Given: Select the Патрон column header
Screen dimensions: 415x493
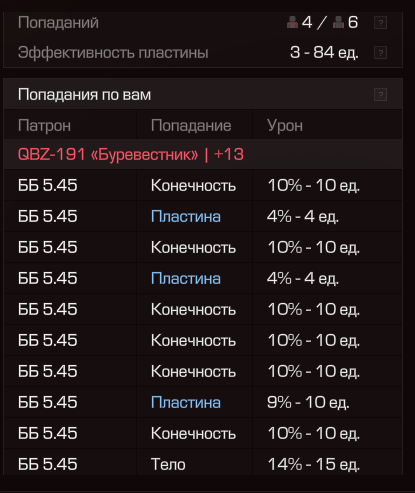Looking at the screenshot, I should click(x=44, y=126).
